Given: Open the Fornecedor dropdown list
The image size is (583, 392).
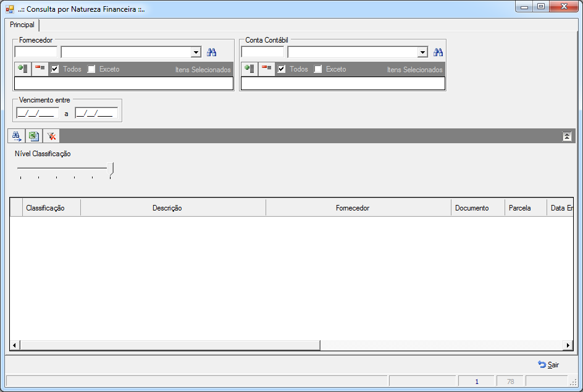Looking at the screenshot, I should tap(196, 52).
